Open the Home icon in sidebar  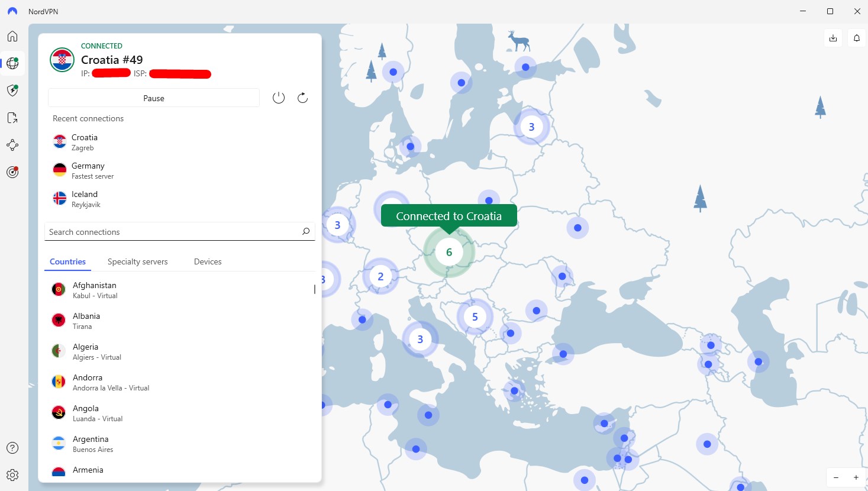[x=12, y=37]
